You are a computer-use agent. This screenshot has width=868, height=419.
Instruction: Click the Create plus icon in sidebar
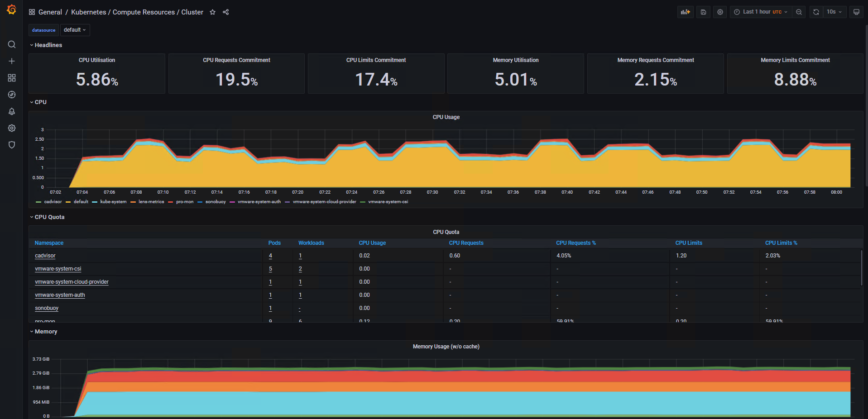click(12, 61)
